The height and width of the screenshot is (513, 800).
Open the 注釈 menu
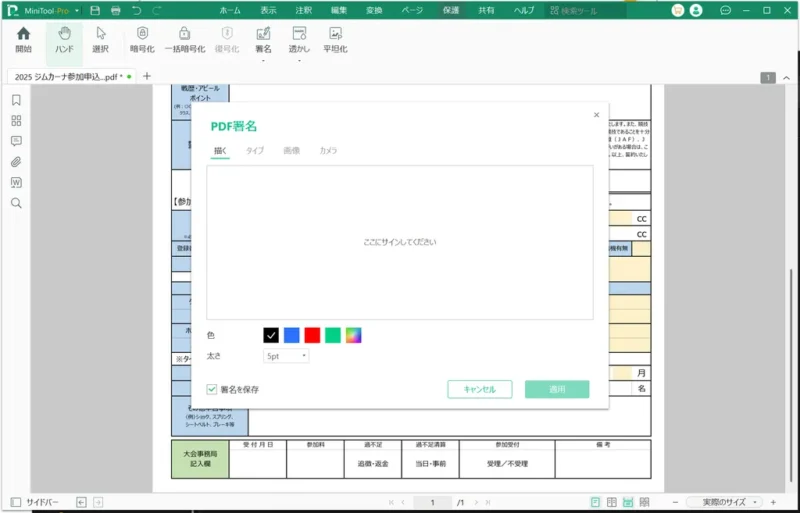click(304, 10)
